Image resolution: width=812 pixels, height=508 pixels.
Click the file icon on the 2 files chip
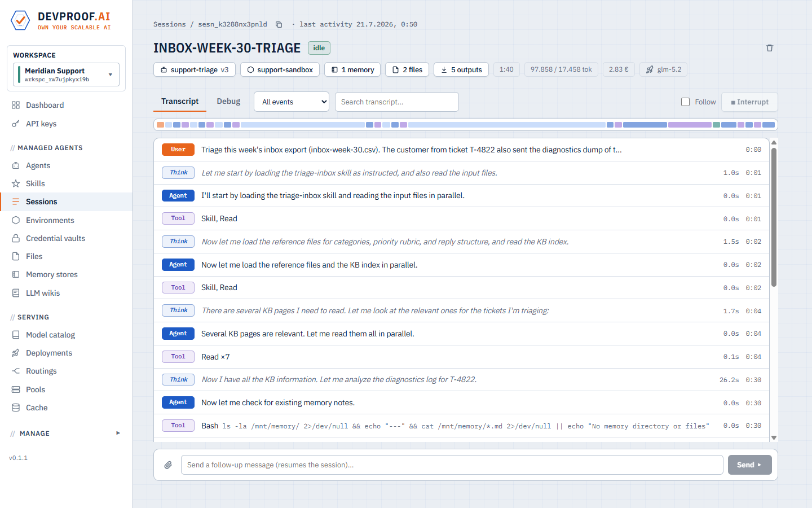coord(396,69)
